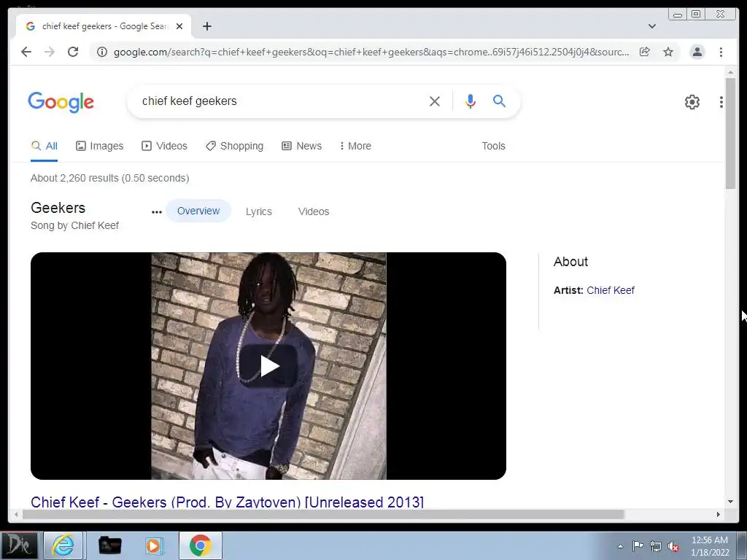Viewport: 747px width, 560px height.
Task: Switch to Videos results tab
Action: (x=164, y=146)
